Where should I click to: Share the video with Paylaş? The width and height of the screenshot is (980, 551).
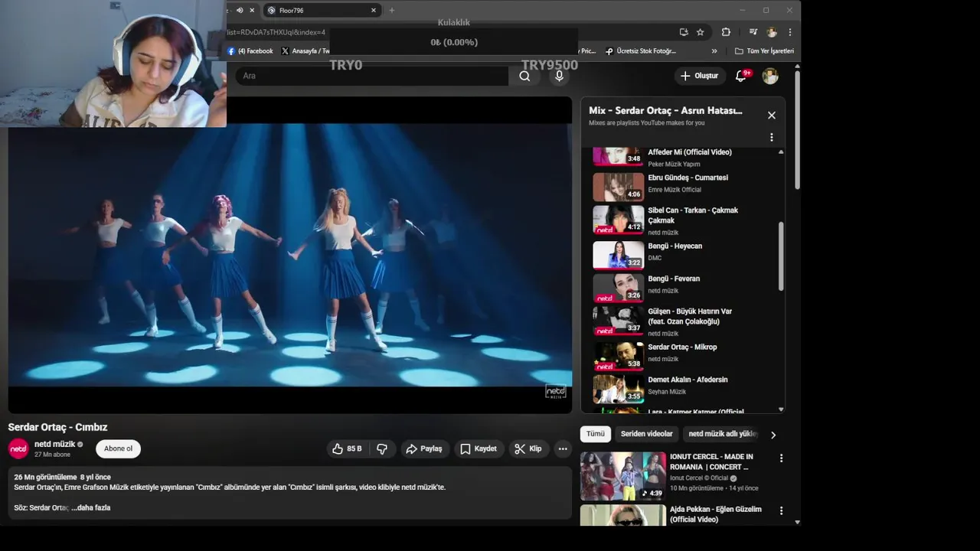pos(424,449)
